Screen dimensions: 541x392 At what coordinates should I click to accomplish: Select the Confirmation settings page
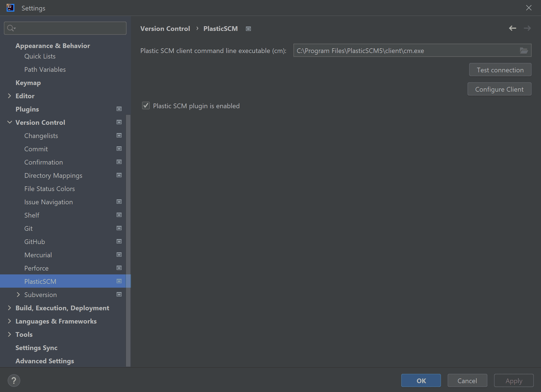click(x=44, y=162)
